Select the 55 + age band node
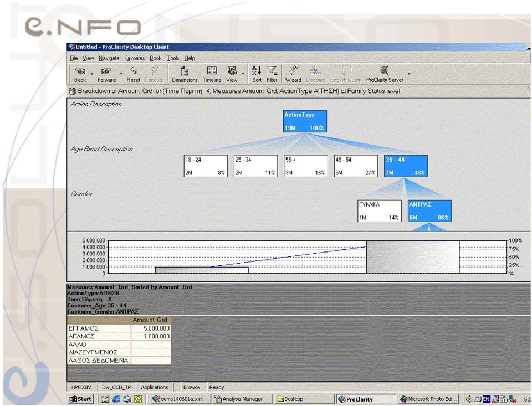 pos(306,166)
